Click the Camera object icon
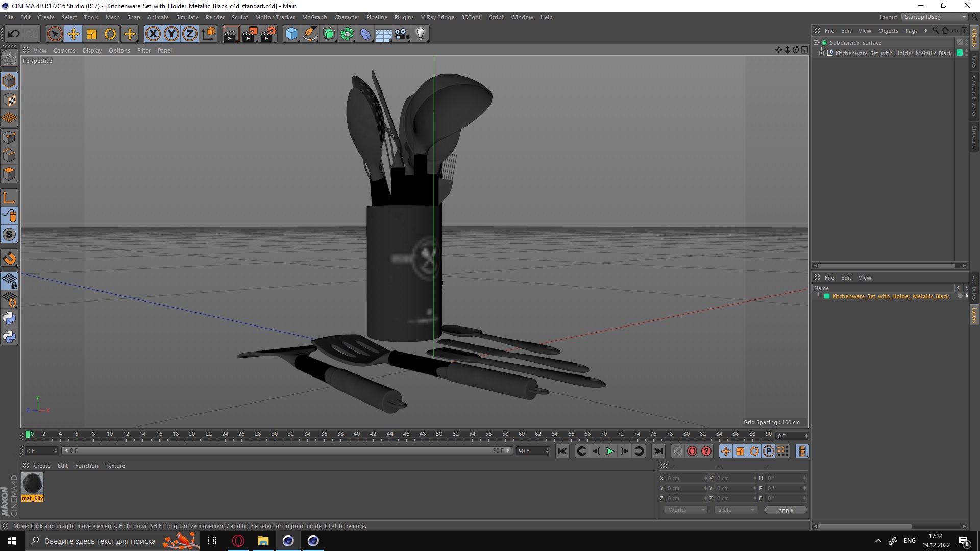This screenshot has width=980, height=551. (402, 34)
